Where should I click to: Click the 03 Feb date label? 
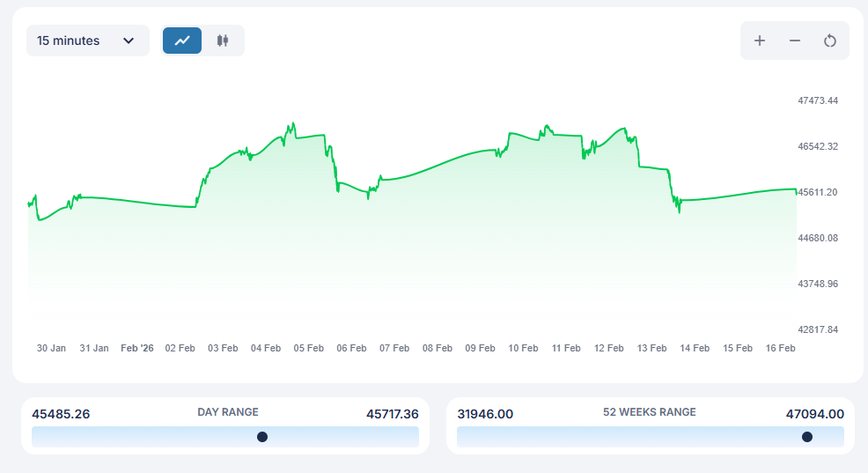click(223, 348)
